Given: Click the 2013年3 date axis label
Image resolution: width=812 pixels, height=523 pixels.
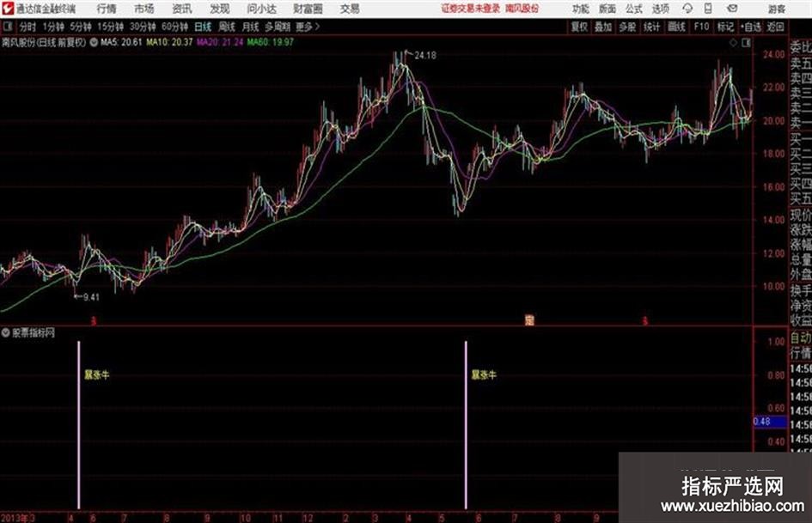Looking at the screenshot, I should pyautogui.click(x=17, y=518).
